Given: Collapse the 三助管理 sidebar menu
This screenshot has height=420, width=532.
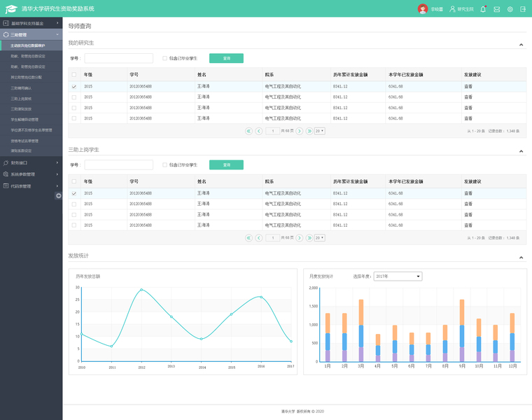Looking at the screenshot, I should (31, 34).
